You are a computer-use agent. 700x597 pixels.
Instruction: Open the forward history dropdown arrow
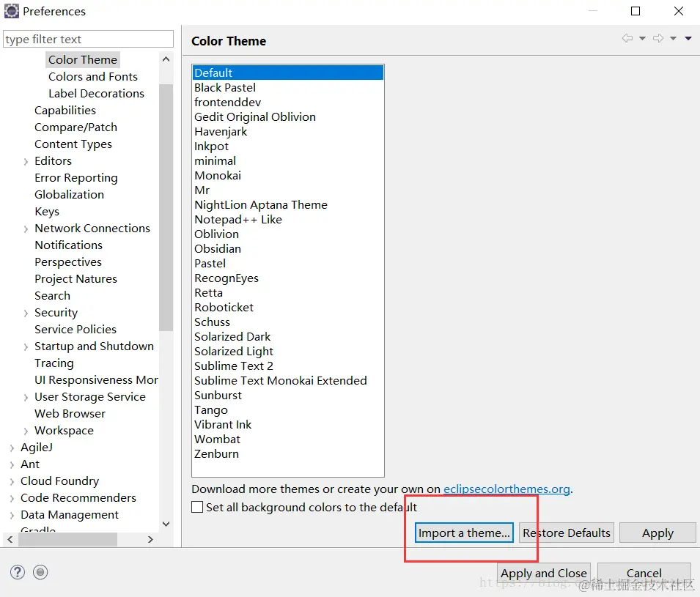(x=673, y=38)
